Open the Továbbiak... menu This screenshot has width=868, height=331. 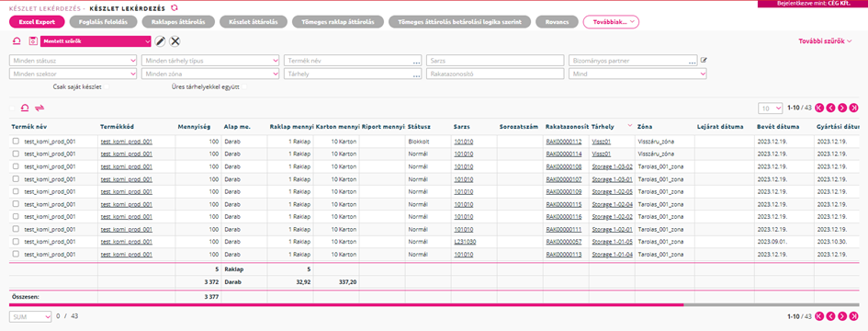tap(611, 22)
